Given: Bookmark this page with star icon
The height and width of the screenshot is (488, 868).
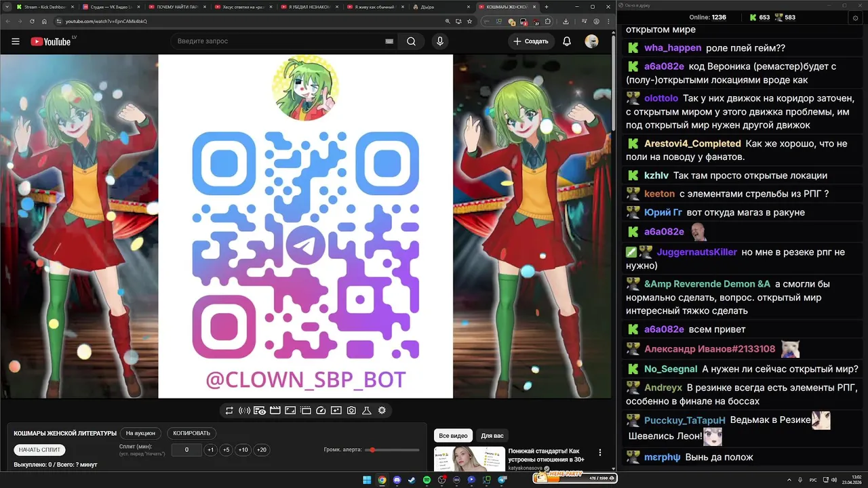Looking at the screenshot, I should tap(469, 21).
